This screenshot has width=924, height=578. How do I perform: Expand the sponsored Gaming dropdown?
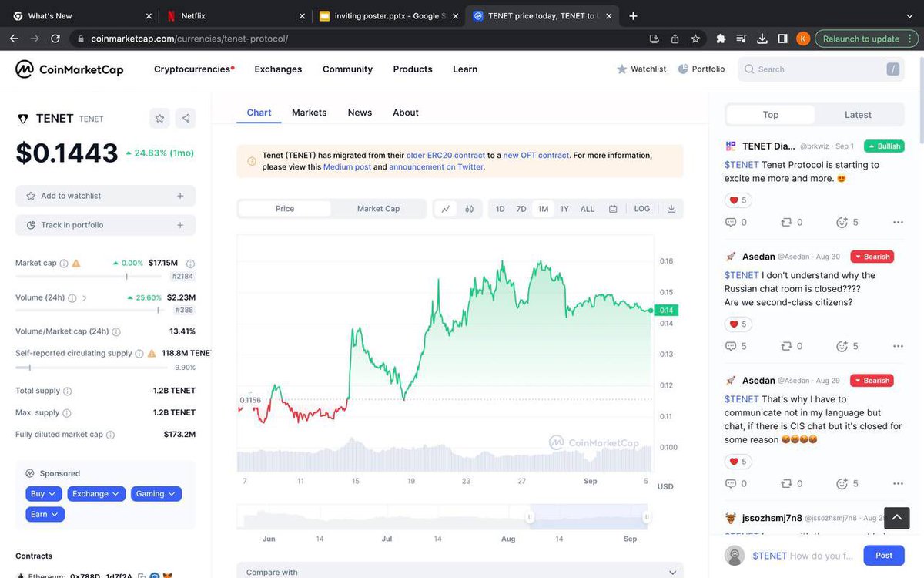point(156,494)
